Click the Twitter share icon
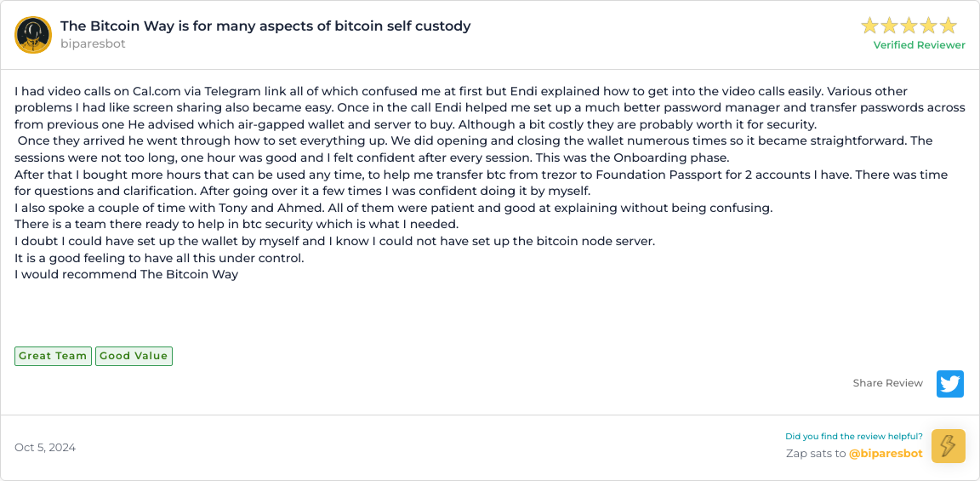The height and width of the screenshot is (481, 980). click(950, 384)
